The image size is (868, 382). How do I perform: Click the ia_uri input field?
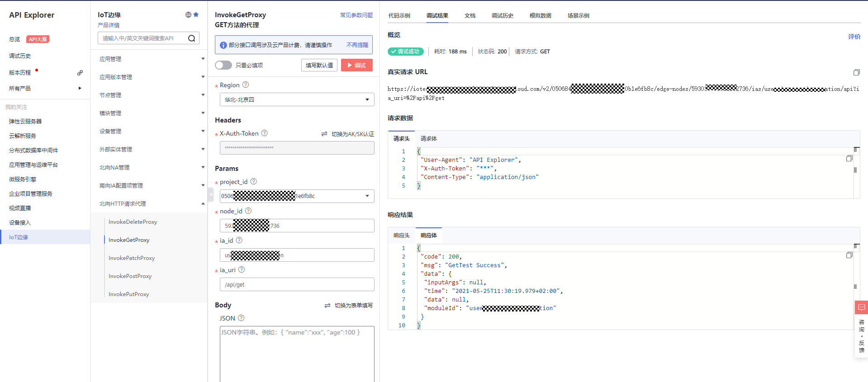click(x=297, y=284)
